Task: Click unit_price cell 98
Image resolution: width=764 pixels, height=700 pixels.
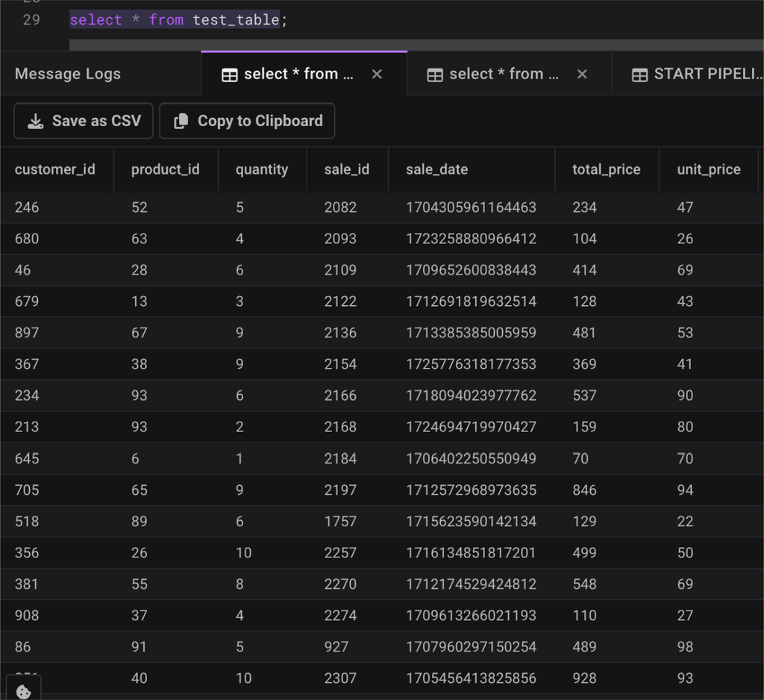Action: coord(685,646)
